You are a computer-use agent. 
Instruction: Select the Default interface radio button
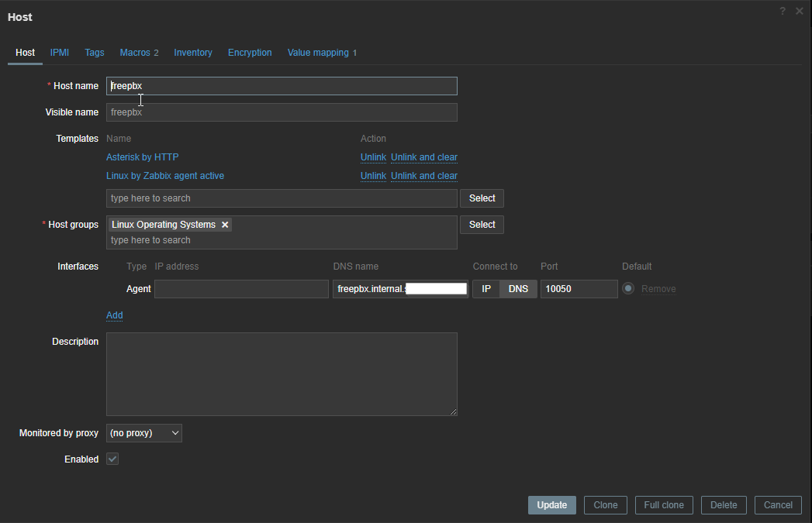pos(628,289)
